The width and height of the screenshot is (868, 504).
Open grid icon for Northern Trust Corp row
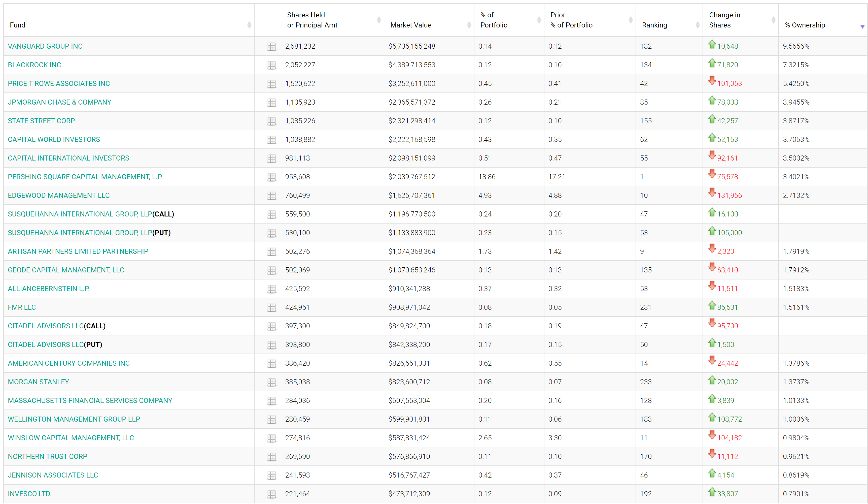point(271,457)
